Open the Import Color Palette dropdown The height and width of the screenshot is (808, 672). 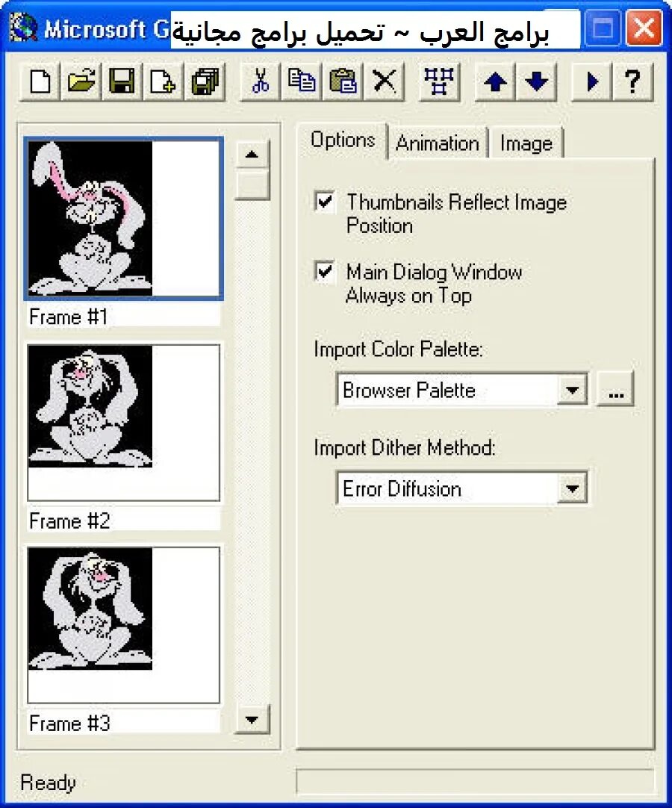573,390
